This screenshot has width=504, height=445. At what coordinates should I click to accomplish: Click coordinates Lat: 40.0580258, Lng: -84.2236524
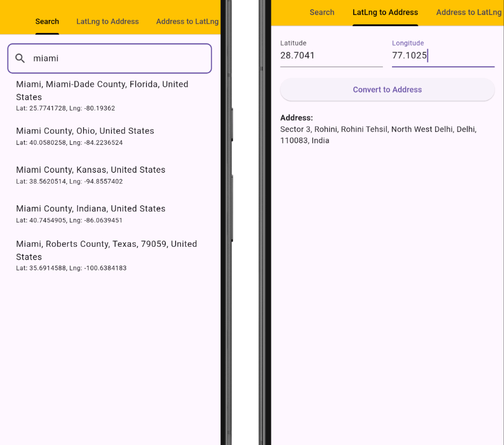point(69,143)
